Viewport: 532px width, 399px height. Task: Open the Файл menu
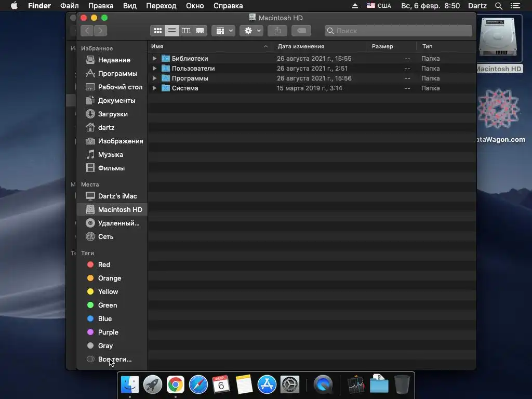70,6
